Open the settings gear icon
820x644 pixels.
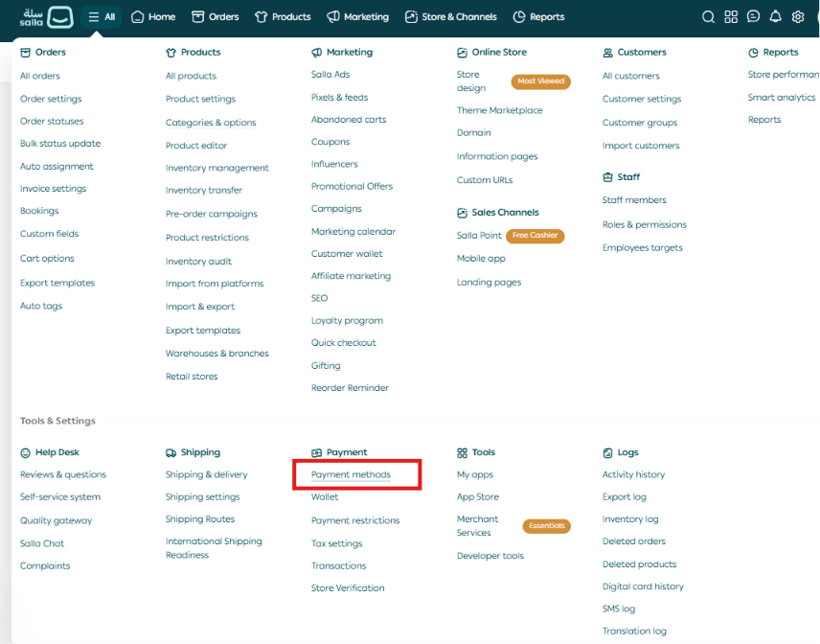[x=798, y=16]
